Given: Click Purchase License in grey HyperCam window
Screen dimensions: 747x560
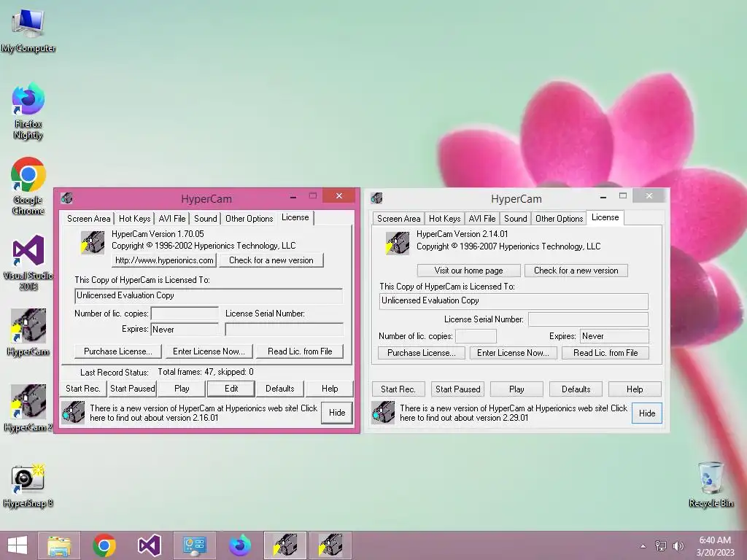Looking at the screenshot, I should coord(422,353).
